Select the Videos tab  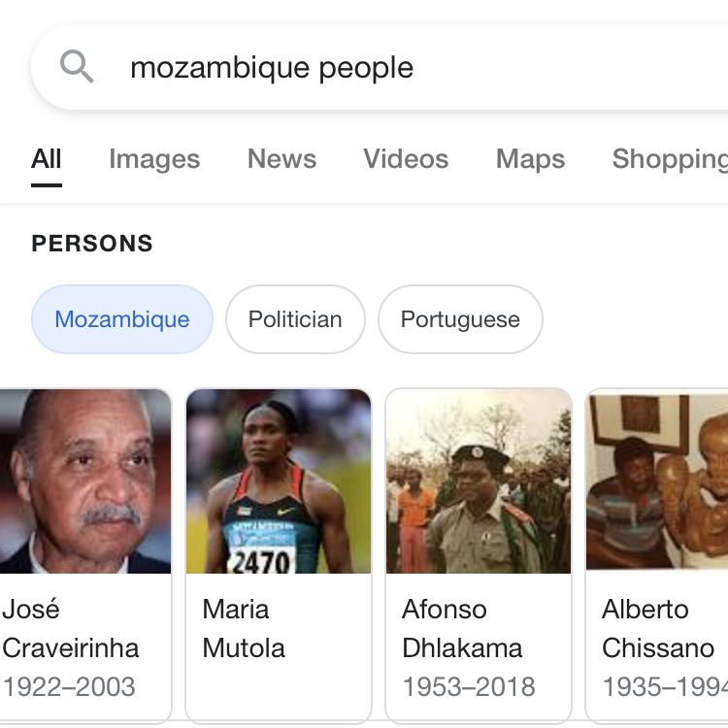point(406,159)
